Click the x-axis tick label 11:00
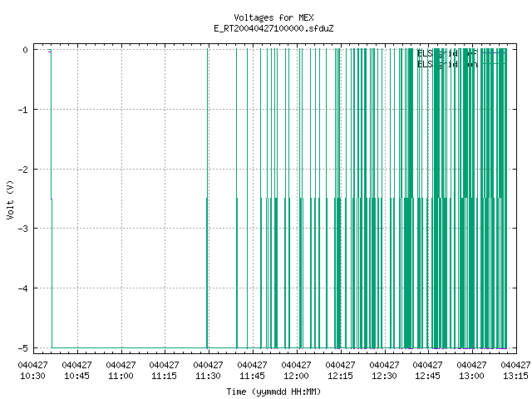The image size is (532, 399). (x=121, y=376)
